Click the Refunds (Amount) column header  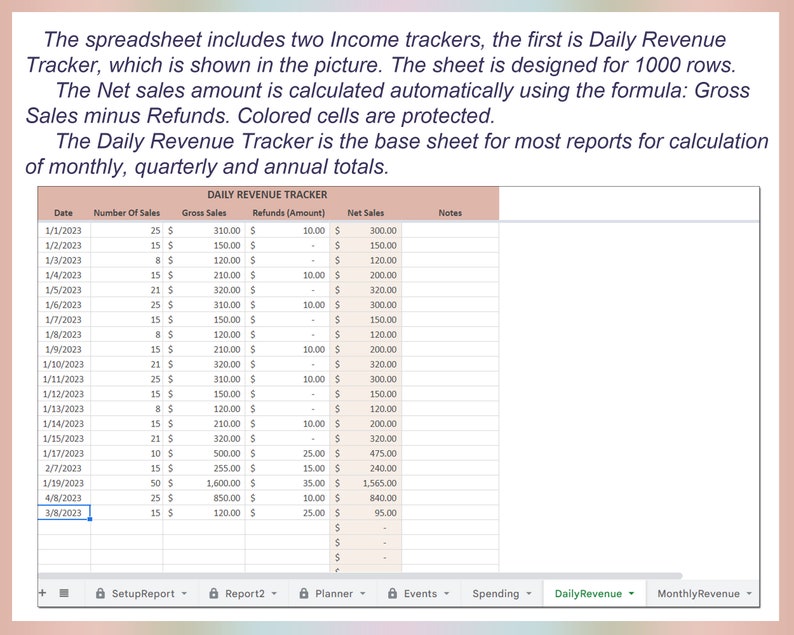click(288, 213)
